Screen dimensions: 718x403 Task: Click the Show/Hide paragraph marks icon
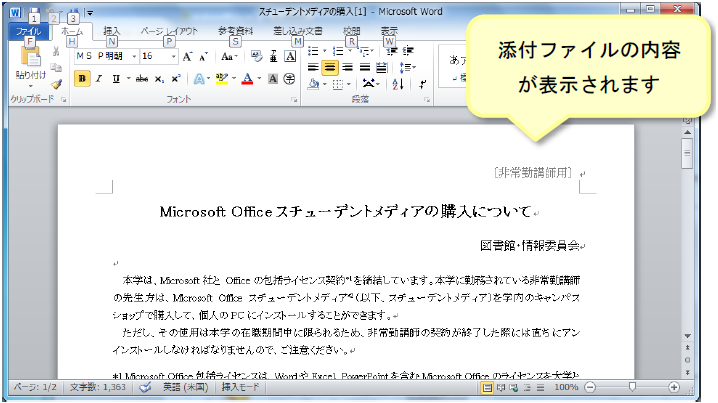click(422, 84)
